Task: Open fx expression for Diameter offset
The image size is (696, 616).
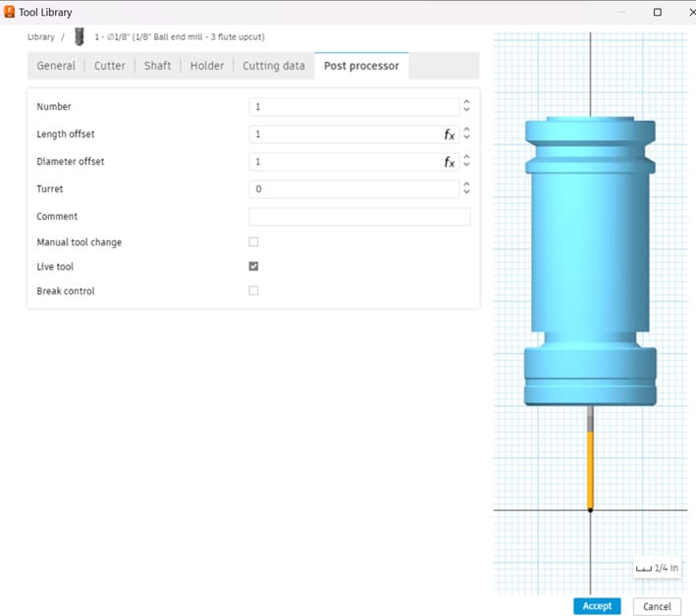Action: (x=450, y=162)
